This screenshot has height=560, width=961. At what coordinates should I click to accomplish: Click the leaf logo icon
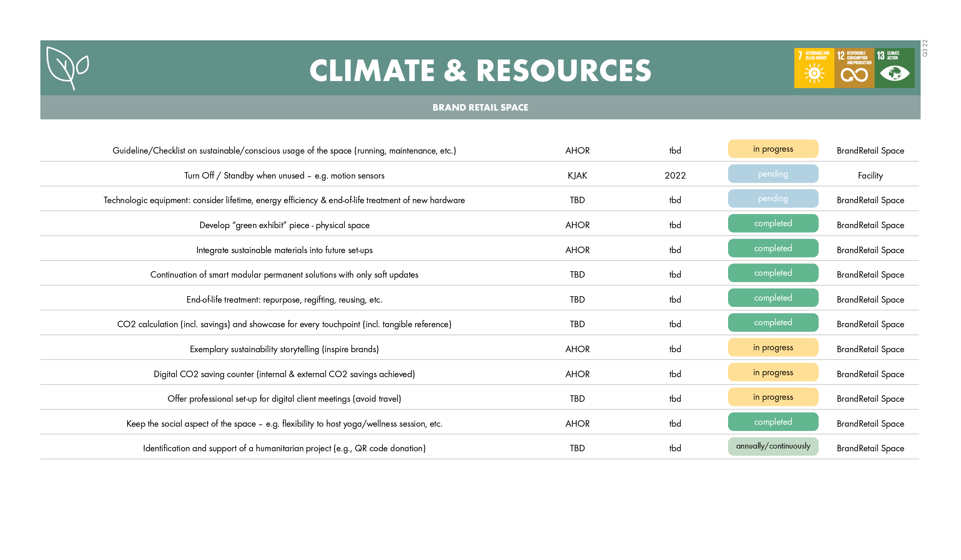pyautogui.click(x=67, y=68)
